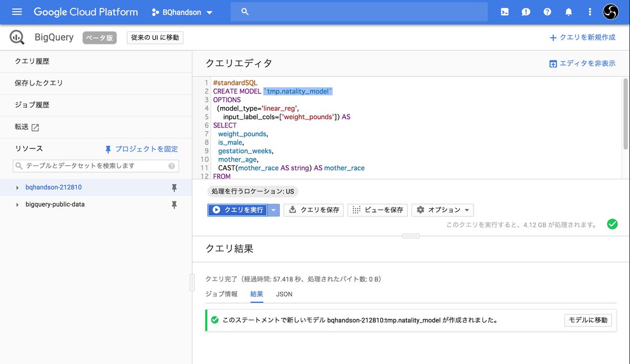Open the user account avatar

point(611,12)
